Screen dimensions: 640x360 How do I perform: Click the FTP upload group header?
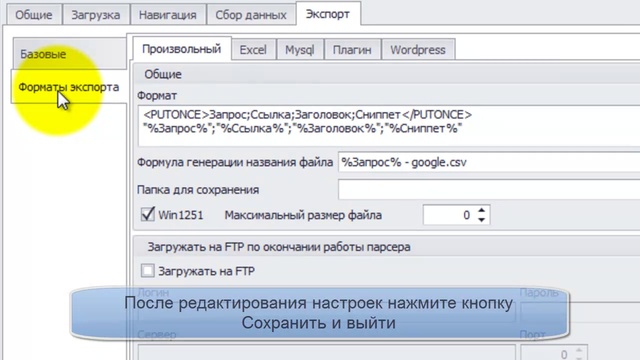pyautogui.click(x=279, y=247)
